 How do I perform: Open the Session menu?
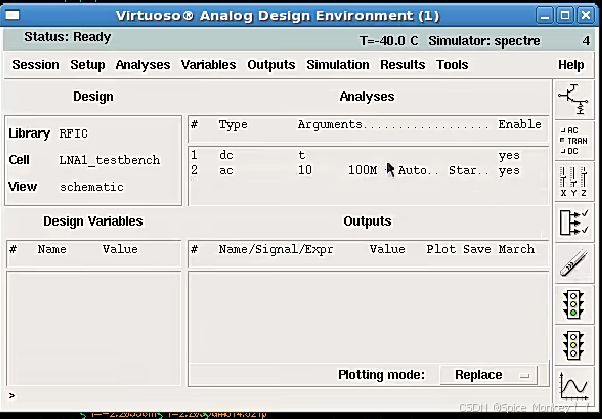[x=36, y=65]
